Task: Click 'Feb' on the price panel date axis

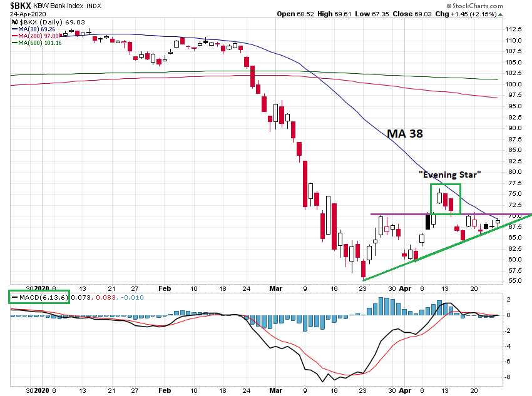Action: coord(165,288)
